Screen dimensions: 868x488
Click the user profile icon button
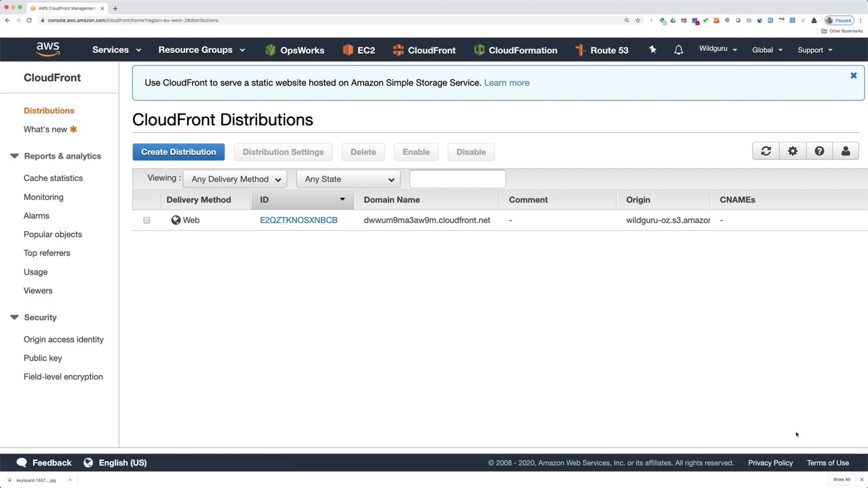[846, 152]
